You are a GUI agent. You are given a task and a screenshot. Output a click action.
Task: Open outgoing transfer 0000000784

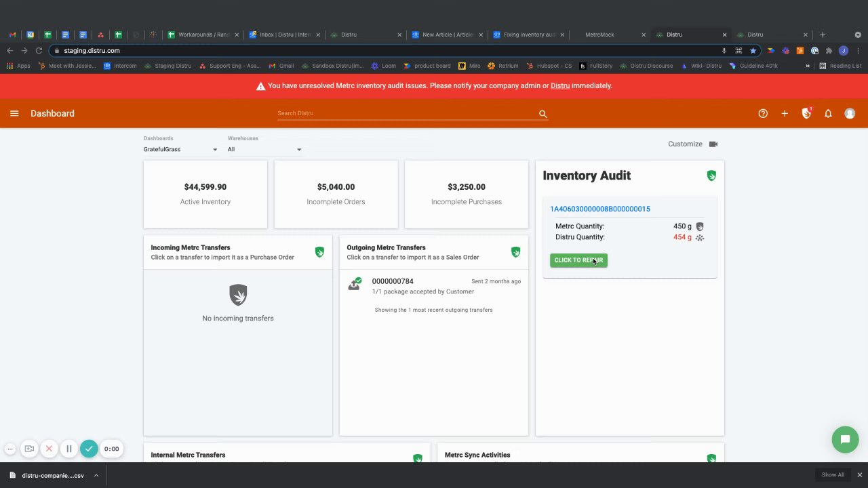pos(393,281)
